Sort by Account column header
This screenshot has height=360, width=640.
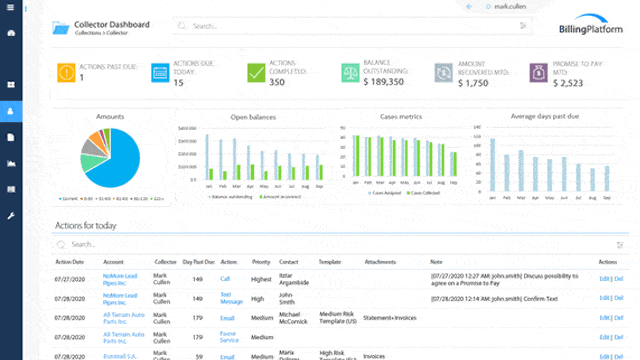coord(113,262)
